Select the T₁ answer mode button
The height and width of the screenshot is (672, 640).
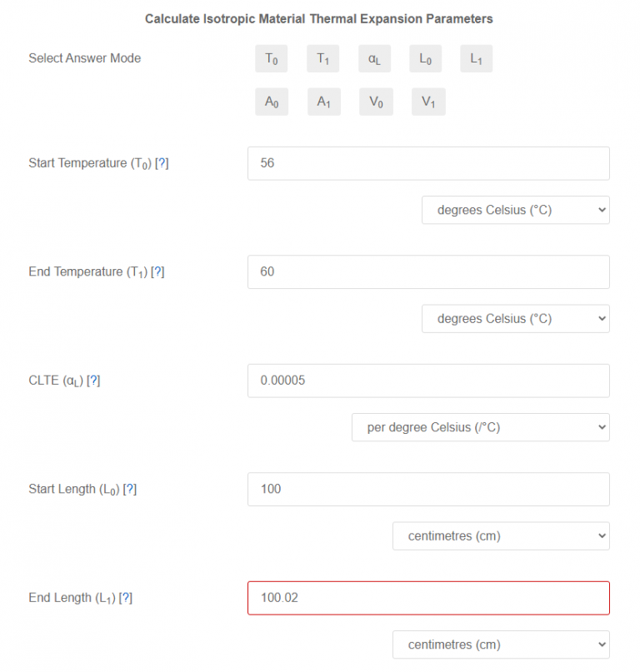322,58
